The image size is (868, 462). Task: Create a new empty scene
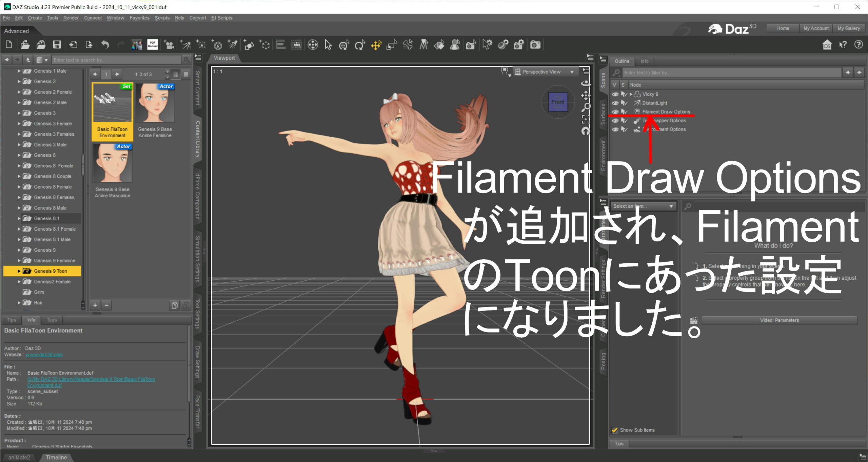(9, 45)
